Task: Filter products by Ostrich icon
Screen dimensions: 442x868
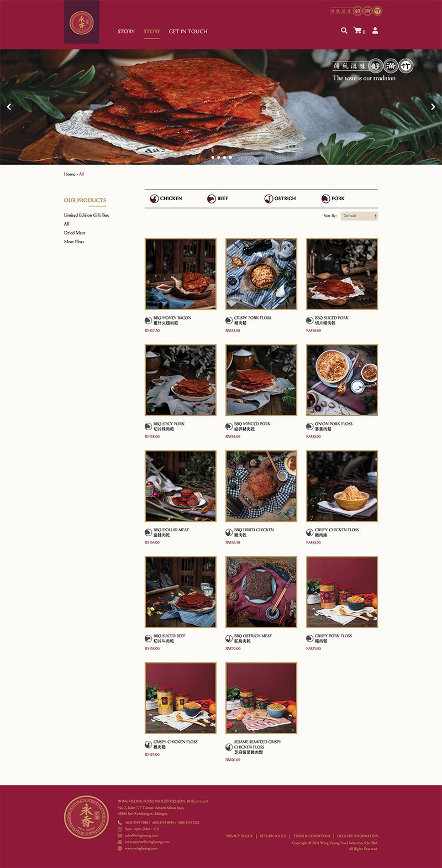Action: [269, 198]
